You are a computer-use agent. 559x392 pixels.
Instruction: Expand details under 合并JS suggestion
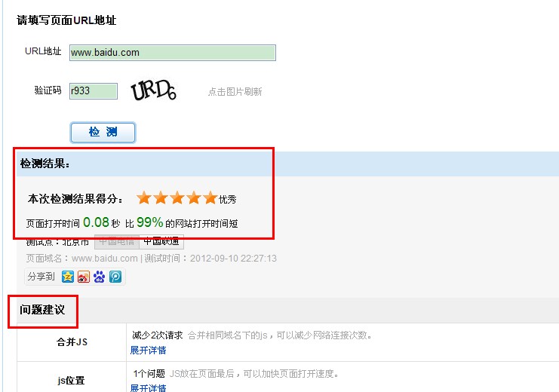point(148,351)
